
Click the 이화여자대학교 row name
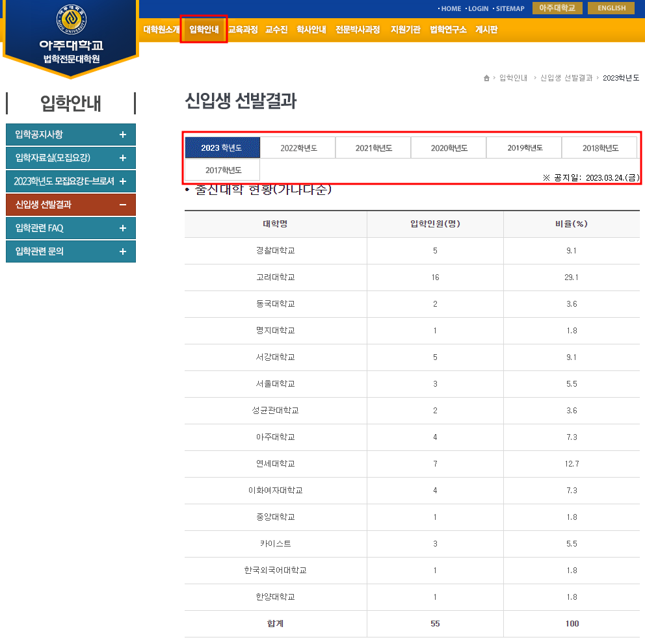click(275, 490)
